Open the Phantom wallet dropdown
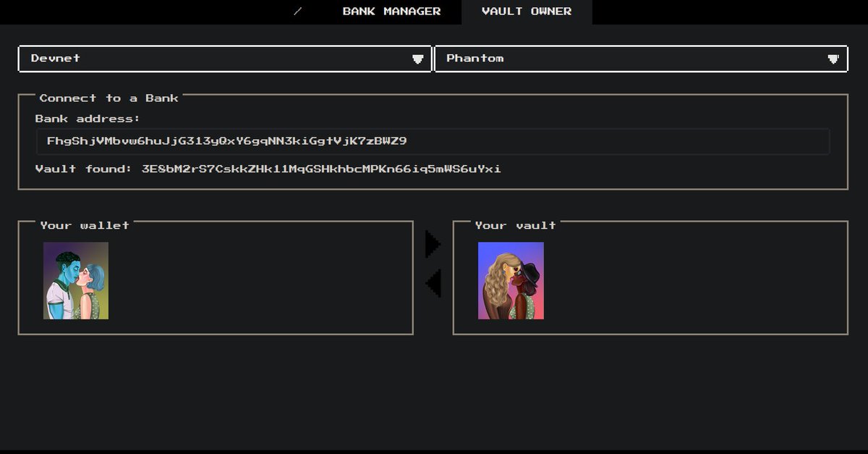Image resolution: width=868 pixels, height=454 pixels. pyautogui.click(x=641, y=59)
